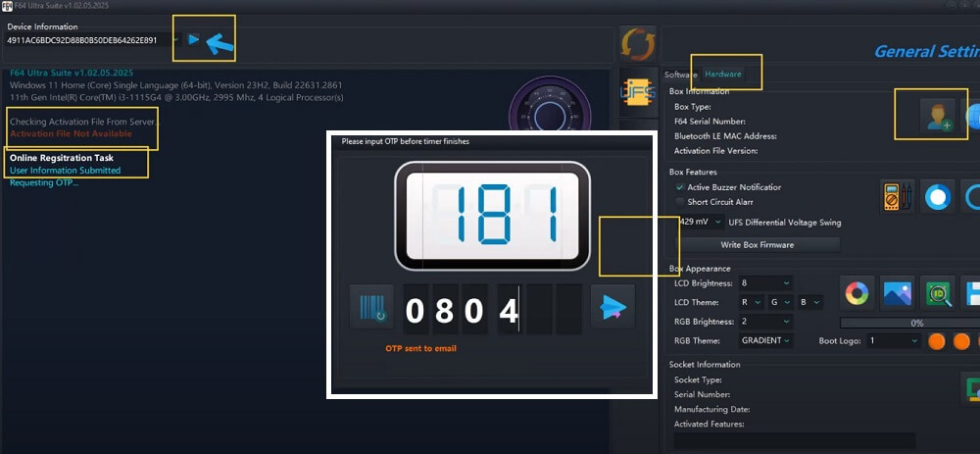Click the 'Bluetooth LE MAC Address:' label

click(725, 135)
